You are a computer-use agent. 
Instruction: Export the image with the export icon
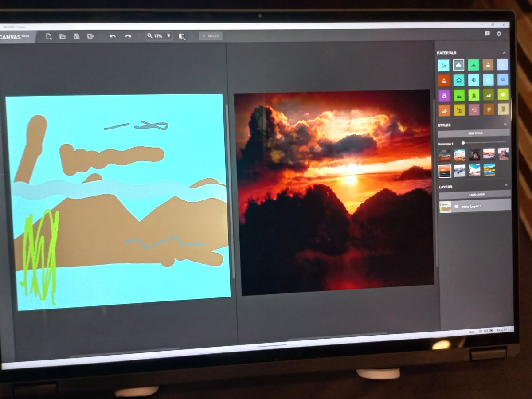[x=90, y=36]
